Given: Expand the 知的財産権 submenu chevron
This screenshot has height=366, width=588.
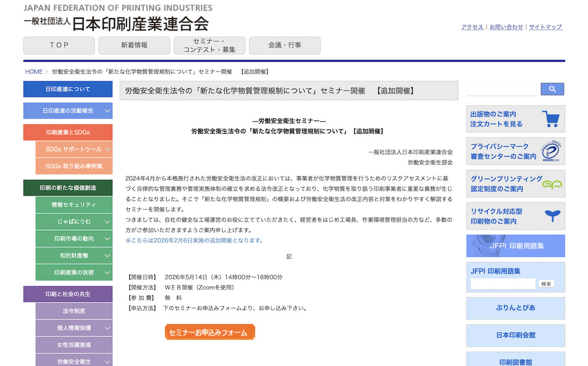Looking at the screenshot, I should (x=107, y=255).
